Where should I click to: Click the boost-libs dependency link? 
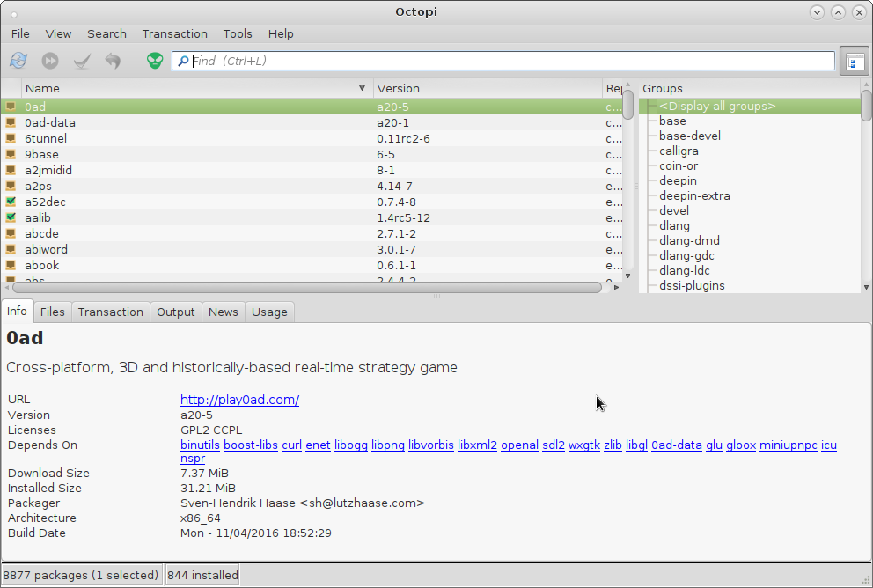coord(250,445)
